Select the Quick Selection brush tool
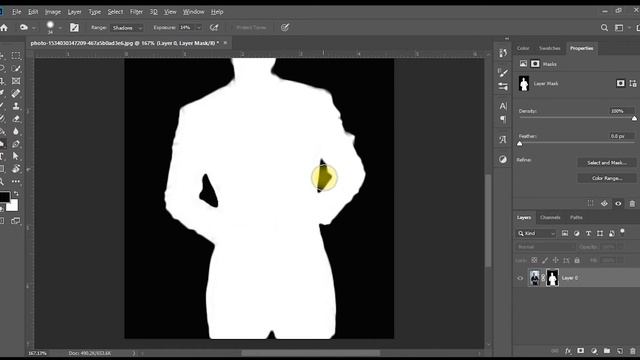The image size is (640, 360). (16, 68)
